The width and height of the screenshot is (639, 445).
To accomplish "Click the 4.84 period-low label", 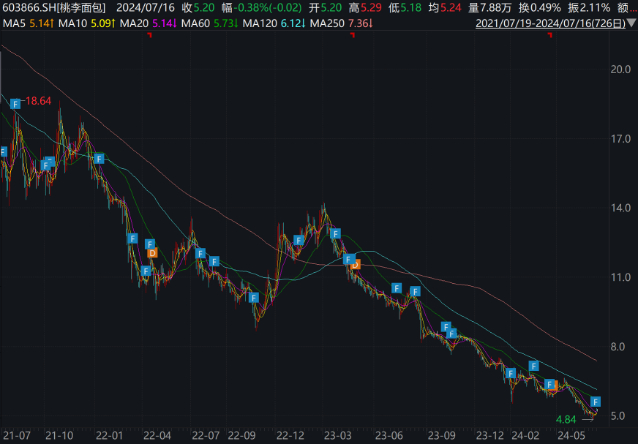I will [x=566, y=419].
